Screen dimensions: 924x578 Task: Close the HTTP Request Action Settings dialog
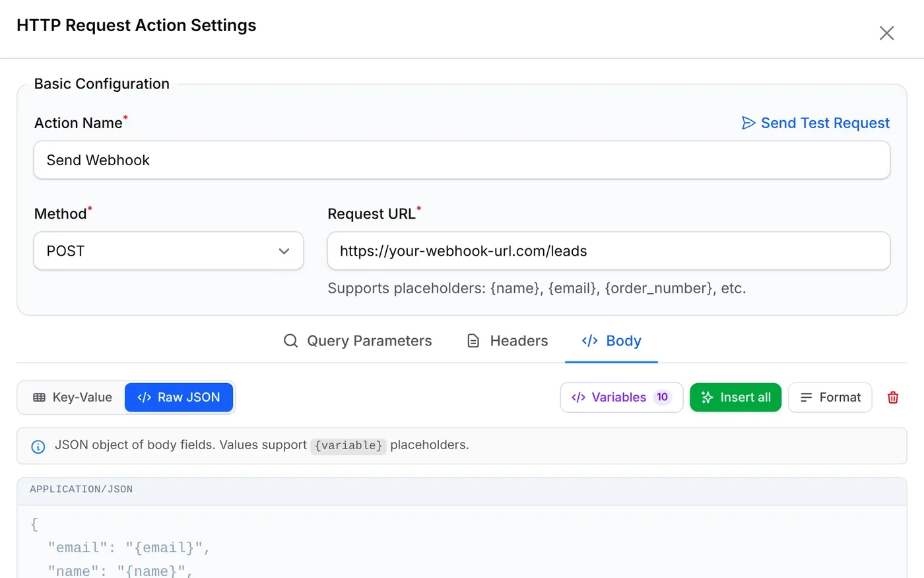(x=886, y=33)
